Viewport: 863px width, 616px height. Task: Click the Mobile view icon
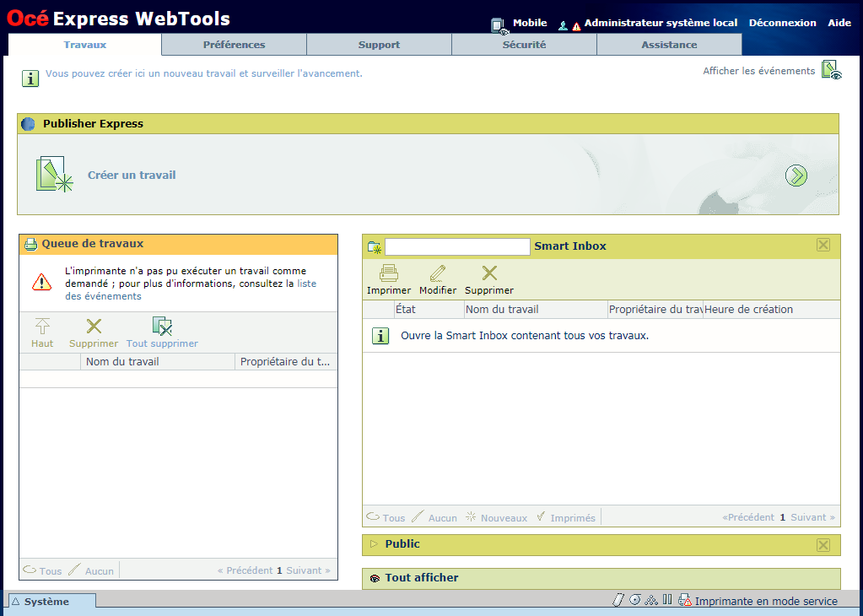click(499, 26)
